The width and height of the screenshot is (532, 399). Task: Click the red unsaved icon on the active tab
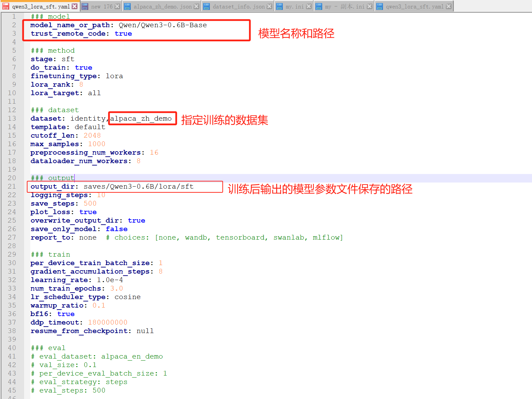point(6,6)
